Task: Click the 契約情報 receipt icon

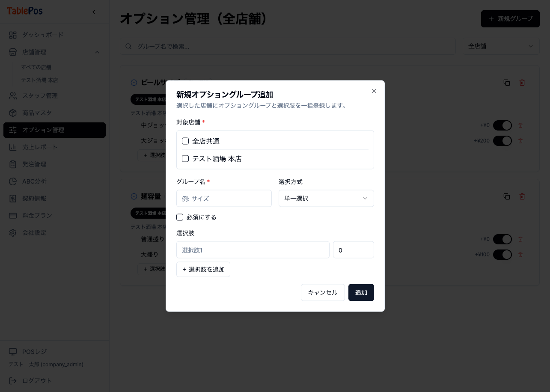Action: click(13, 198)
